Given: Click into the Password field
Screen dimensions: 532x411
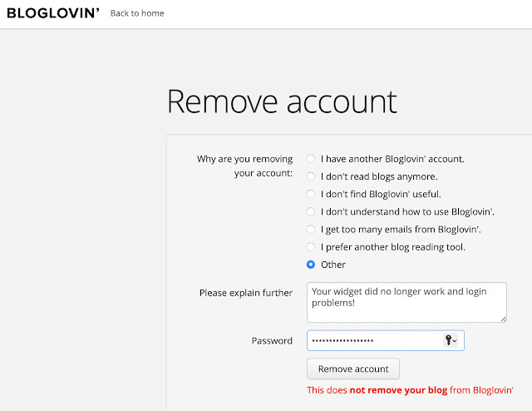Looking at the screenshot, I should click(386, 340).
